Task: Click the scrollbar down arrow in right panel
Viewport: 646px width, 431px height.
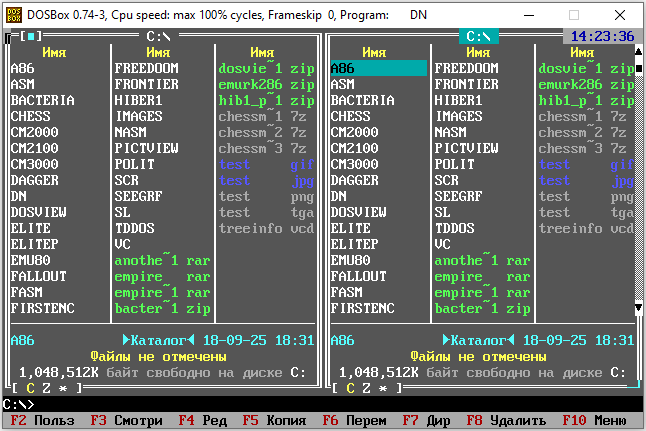Action: pos(639,308)
